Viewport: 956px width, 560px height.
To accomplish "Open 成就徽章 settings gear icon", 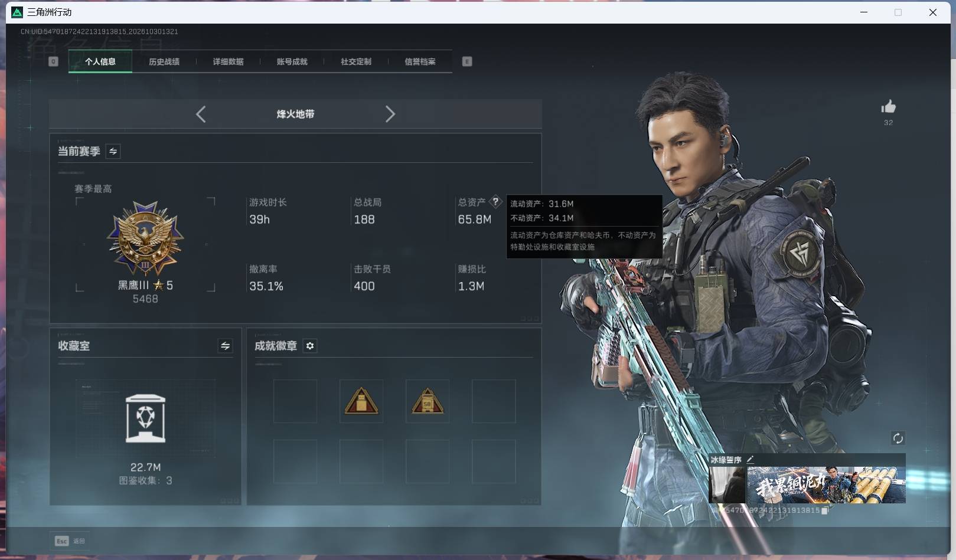I will (x=310, y=346).
